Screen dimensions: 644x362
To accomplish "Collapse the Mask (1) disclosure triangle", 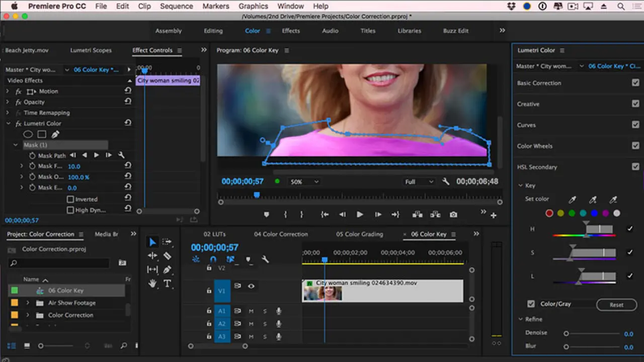I will (x=16, y=145).
